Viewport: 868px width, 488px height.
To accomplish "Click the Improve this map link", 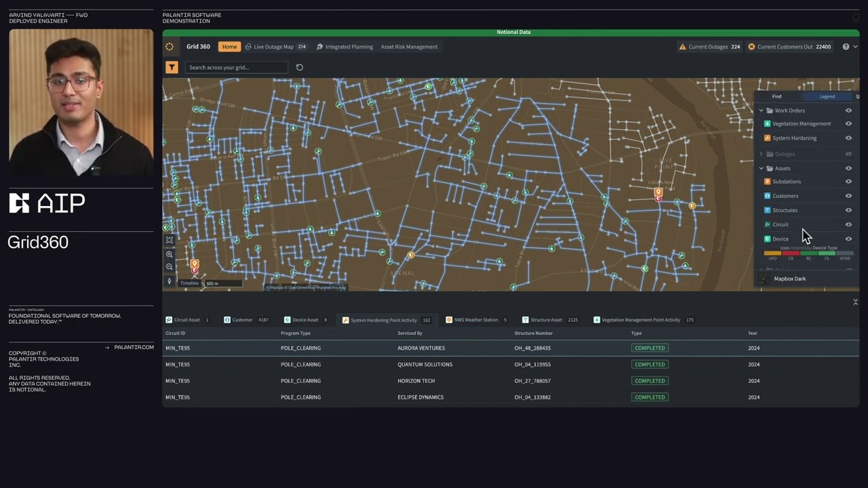I will click(x=332, y=287).
